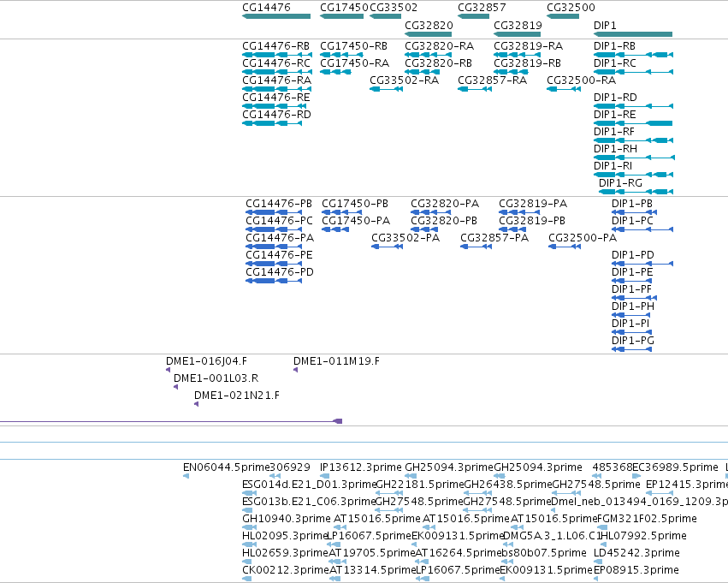Click transcript DIP1-RI

(633, 175)
